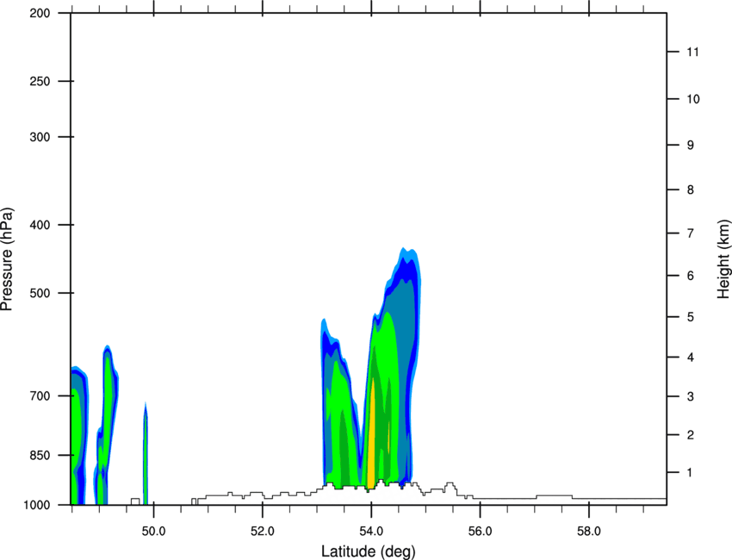Click the Height (km) axis title
The width and height of the screenshot is (732, 560).
tap(723, 258)
